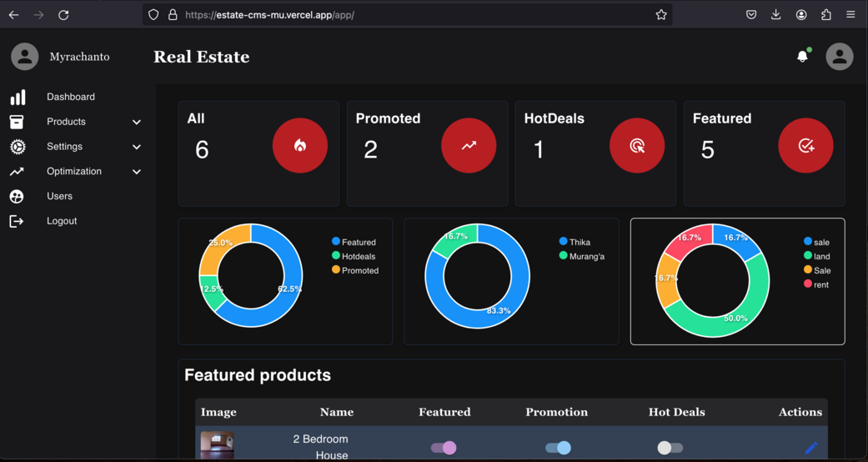Image resolution: width=868 pixels, height=462 pixels.
Task: Open Users page from the sidebar
Action: [x=59, y=196]
